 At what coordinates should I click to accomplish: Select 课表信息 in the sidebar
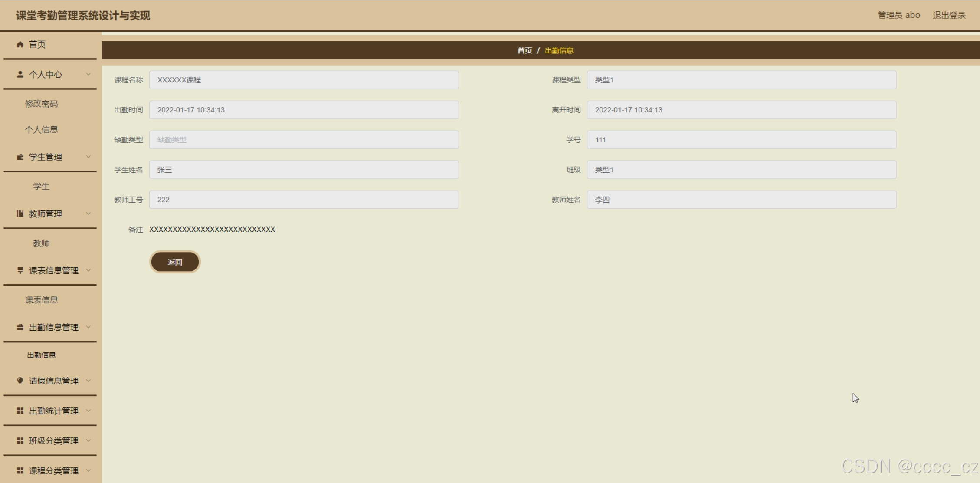click(41, 300)
